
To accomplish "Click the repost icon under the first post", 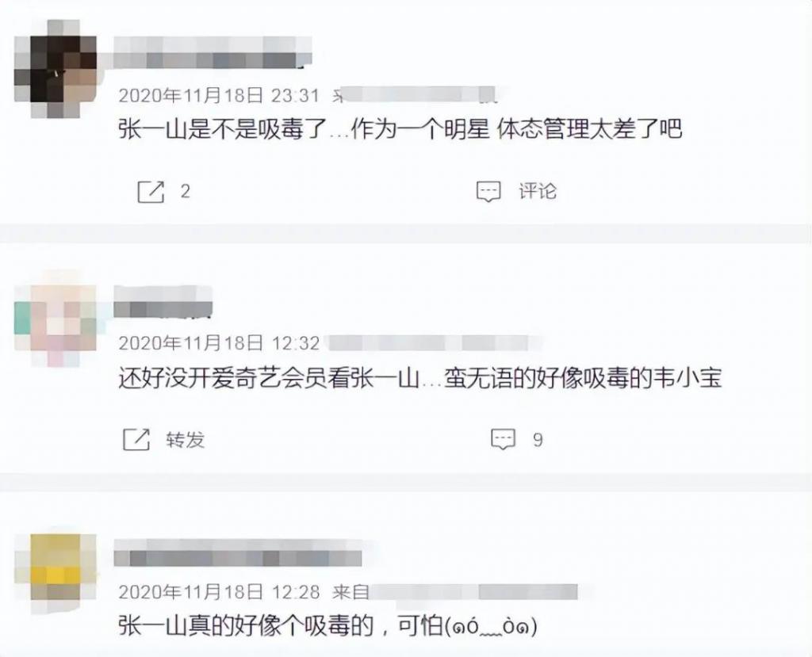I will coord(151,192).
